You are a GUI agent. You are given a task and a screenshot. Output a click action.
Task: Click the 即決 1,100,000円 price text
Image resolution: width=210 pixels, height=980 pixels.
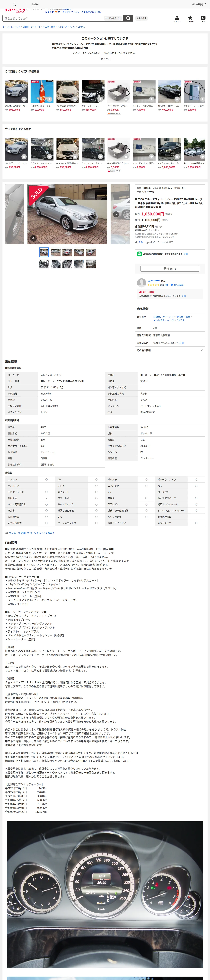point(151,220)
